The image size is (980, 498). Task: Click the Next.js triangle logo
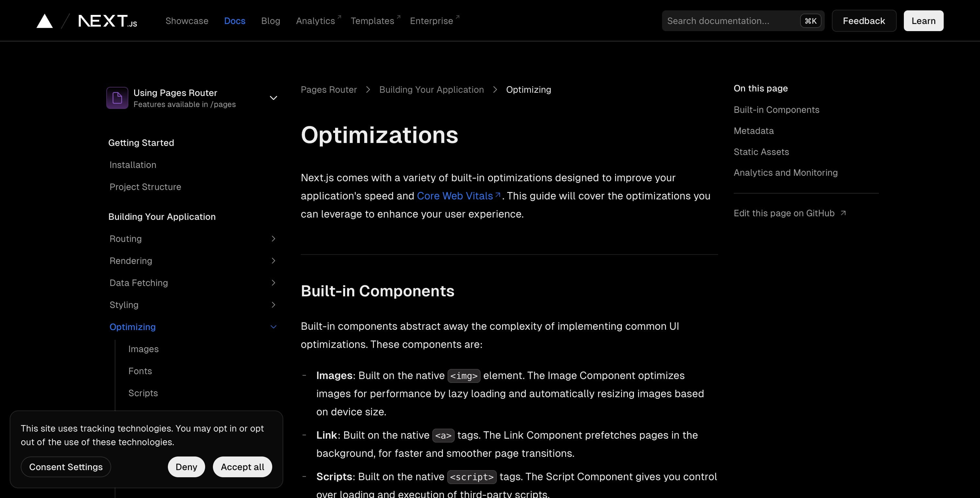click(44, 20)
